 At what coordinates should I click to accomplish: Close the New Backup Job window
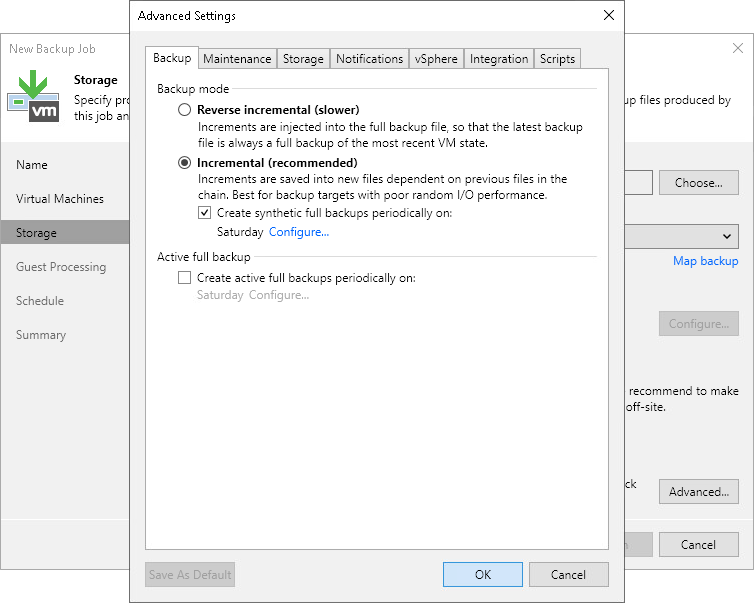(738, 48)
